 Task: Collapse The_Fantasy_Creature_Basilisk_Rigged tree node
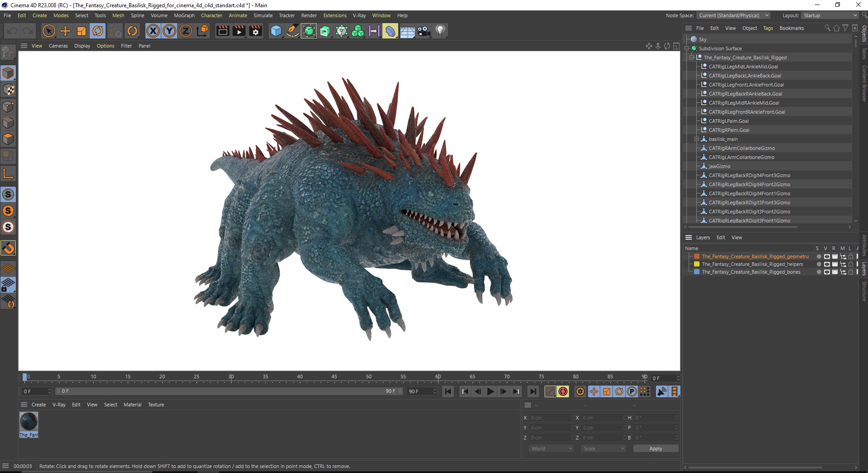click(x=692, y=58)
